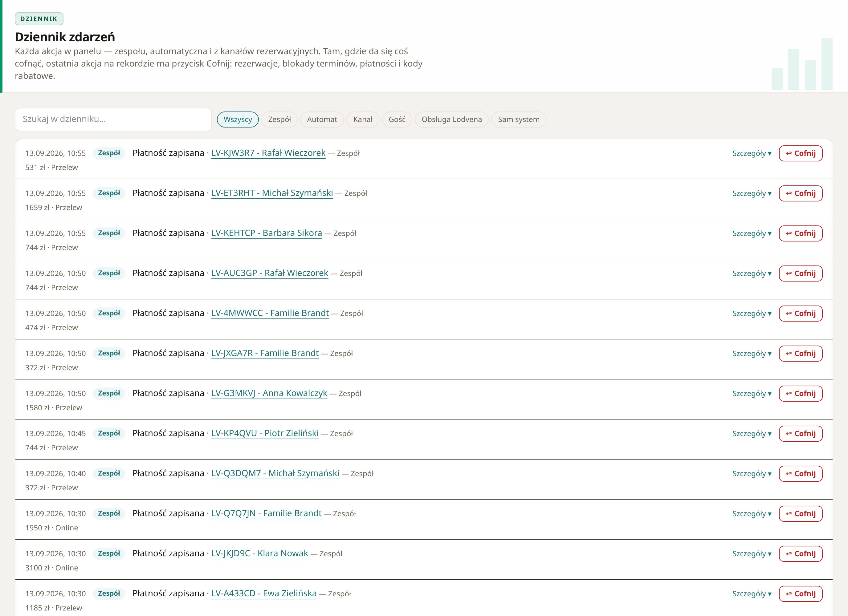Screen dimensions: 848x616
Task: Expand Szczegóły for LV-ET3RHT entry
Action: [752, 193]
